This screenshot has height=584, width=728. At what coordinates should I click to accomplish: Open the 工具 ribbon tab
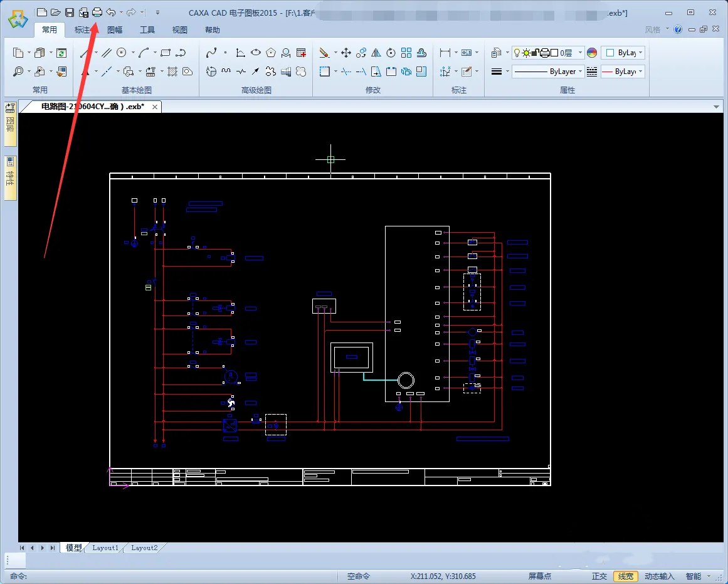coord(147,29)
